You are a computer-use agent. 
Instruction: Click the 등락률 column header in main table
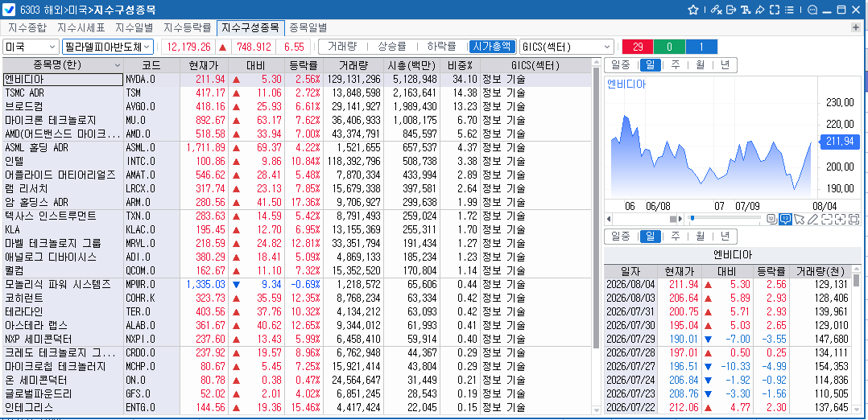coord(304,65)
